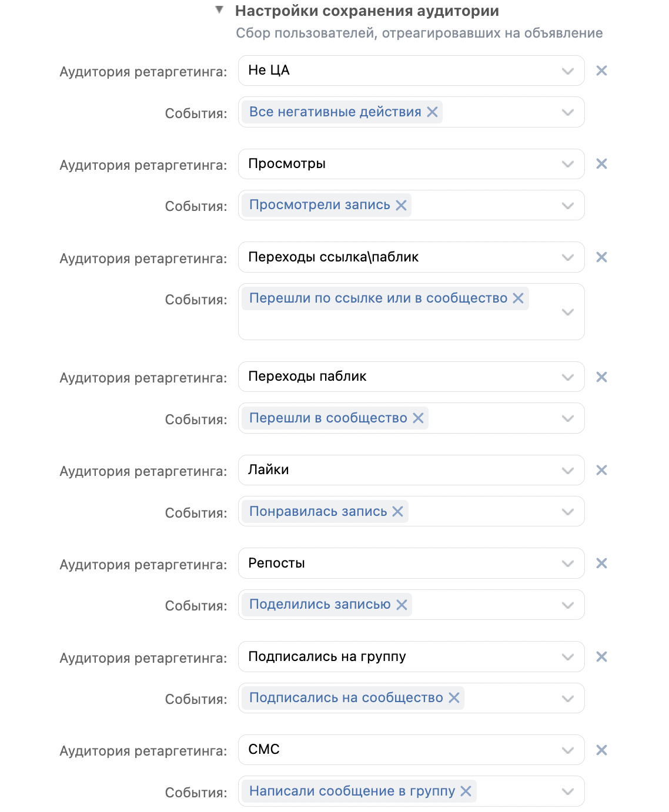The image size is (669, 812).
Task: Remove the 'Поделились записью' event tag
Action: pyautogui.click(x=402, y=605)
